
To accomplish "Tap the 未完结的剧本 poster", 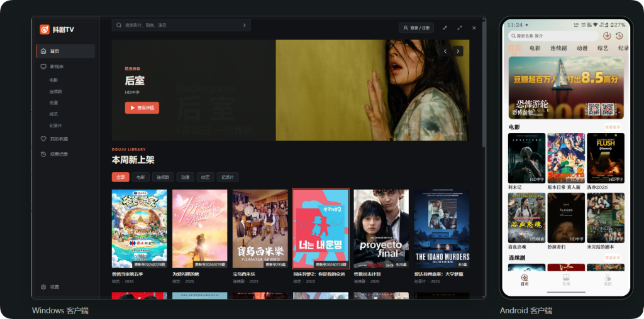I will (606, 218).
